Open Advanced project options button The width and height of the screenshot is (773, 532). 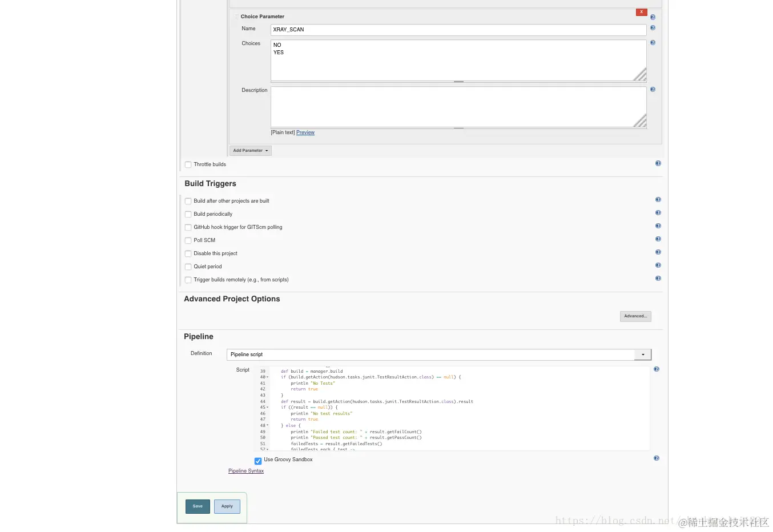[x=635, y=316]
